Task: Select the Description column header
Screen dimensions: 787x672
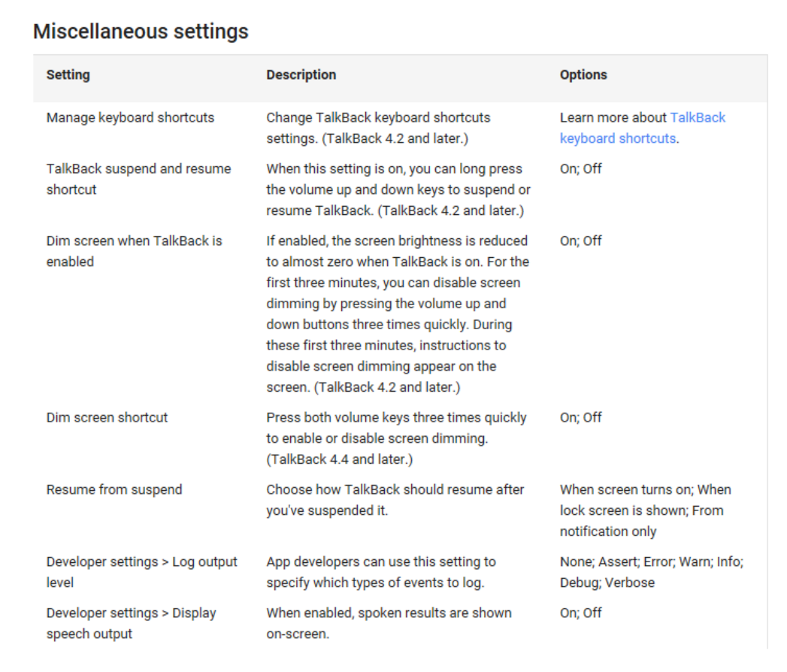Action: (x=301, y=74)
